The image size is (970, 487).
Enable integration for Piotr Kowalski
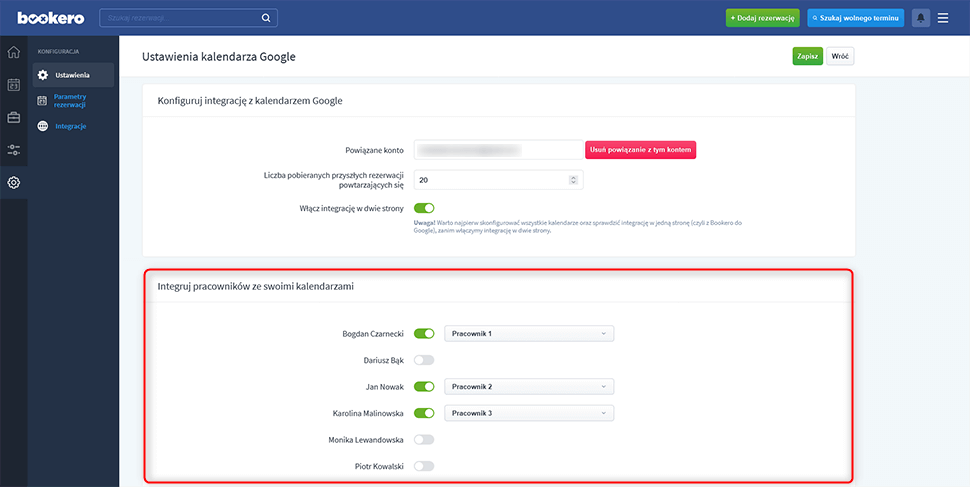click(x=424, y=466)
